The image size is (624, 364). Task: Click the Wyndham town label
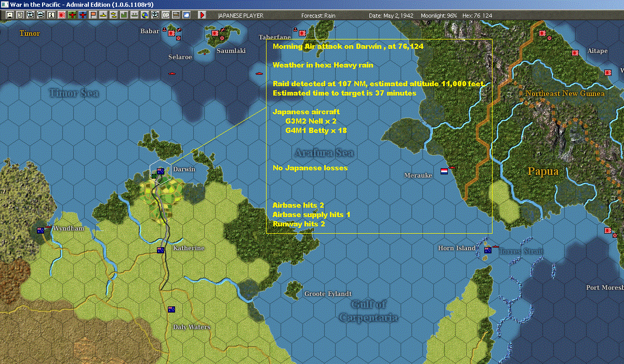click(x=69, y=228)
